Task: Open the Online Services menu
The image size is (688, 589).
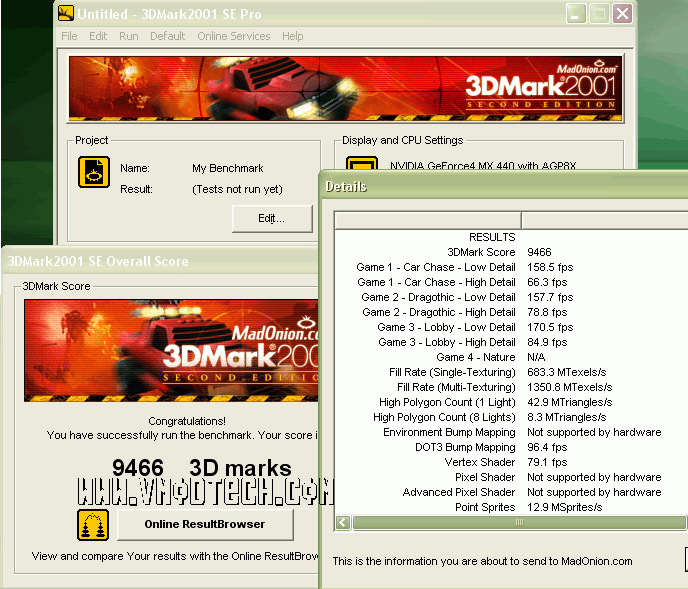Action: [233, 36]
